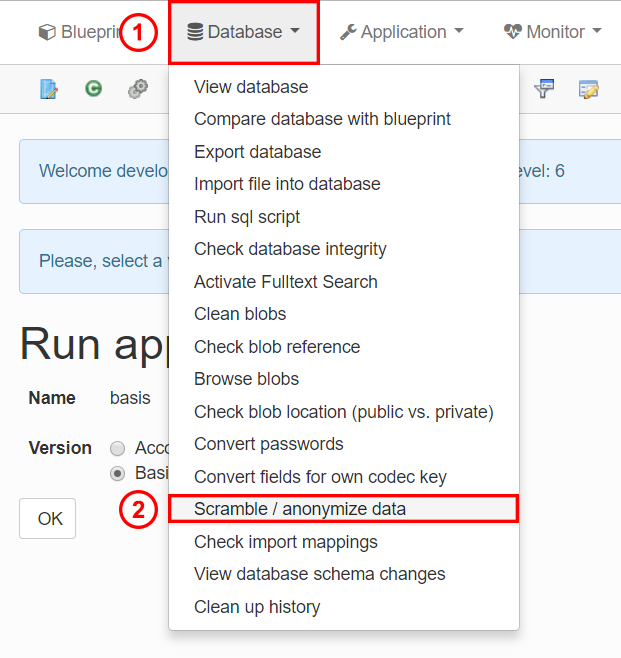Screen dimensions: 621x658
Task: Choose 'Scramble / anonymize data' menu entry
Action: click(300, 509)
